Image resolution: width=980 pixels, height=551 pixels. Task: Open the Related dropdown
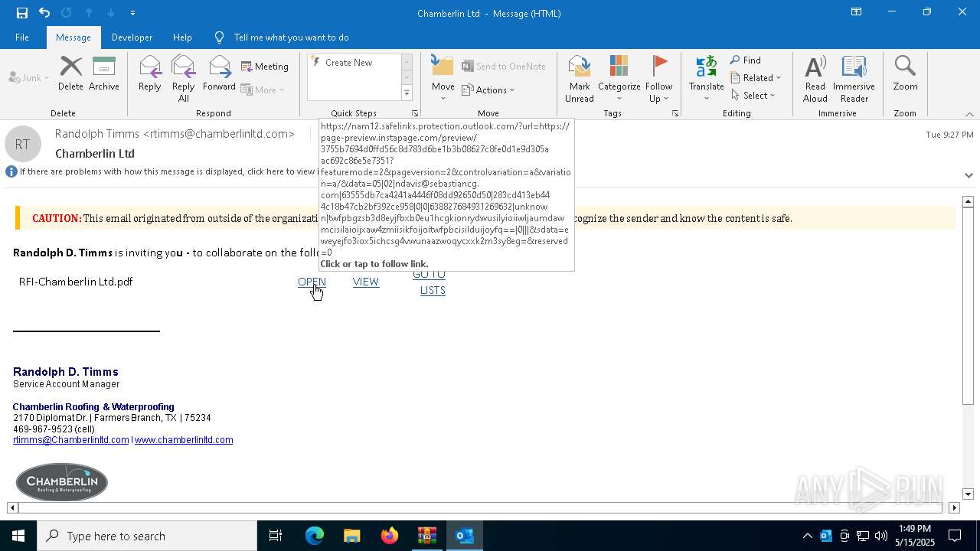click(x=756, y=77)
